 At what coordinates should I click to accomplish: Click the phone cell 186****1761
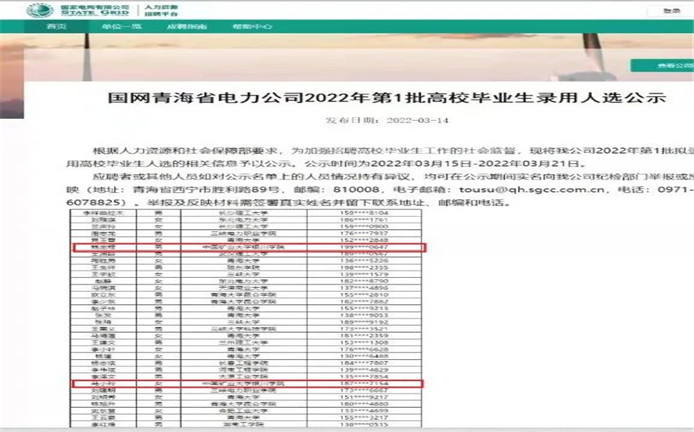click(364, 220)
